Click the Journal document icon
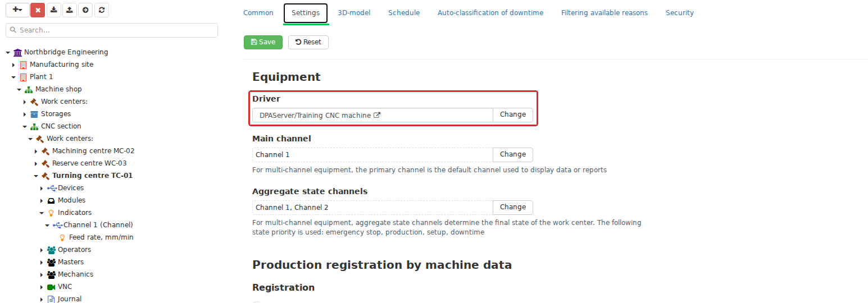The image size is (868, 303). 51,299
